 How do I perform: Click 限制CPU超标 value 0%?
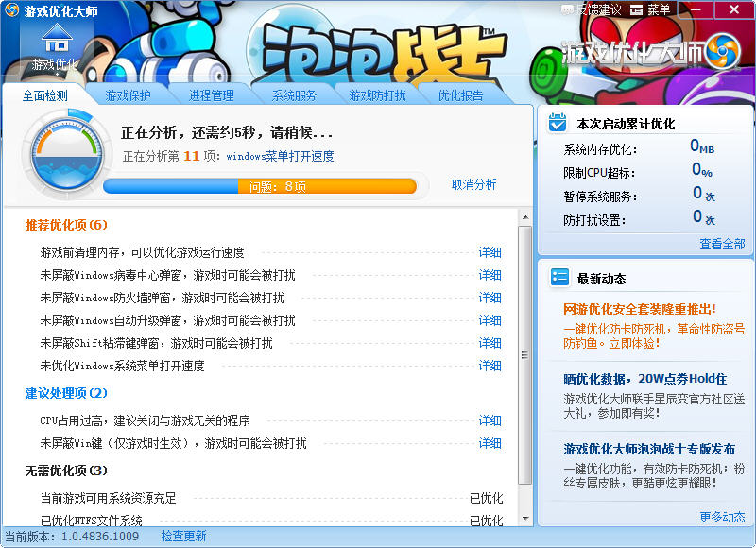coord(702,170)
